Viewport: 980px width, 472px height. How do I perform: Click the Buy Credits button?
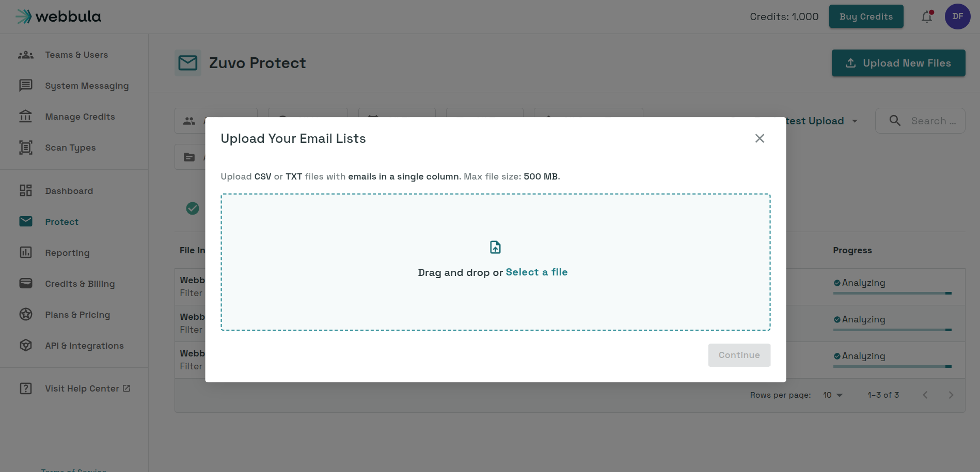[866, 17]
